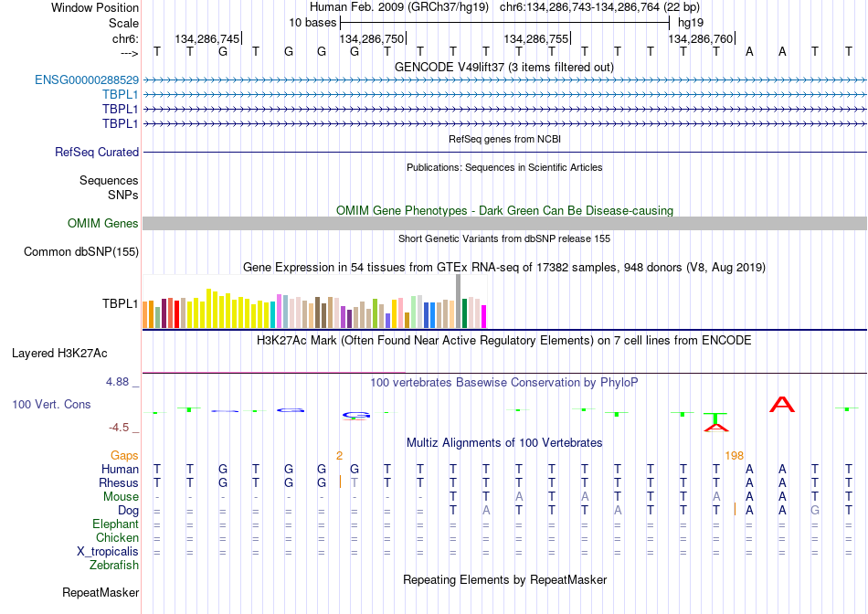The image size is (868, 614).
Task: Open the RefSeq Curated track label
Action: (97, 152)
